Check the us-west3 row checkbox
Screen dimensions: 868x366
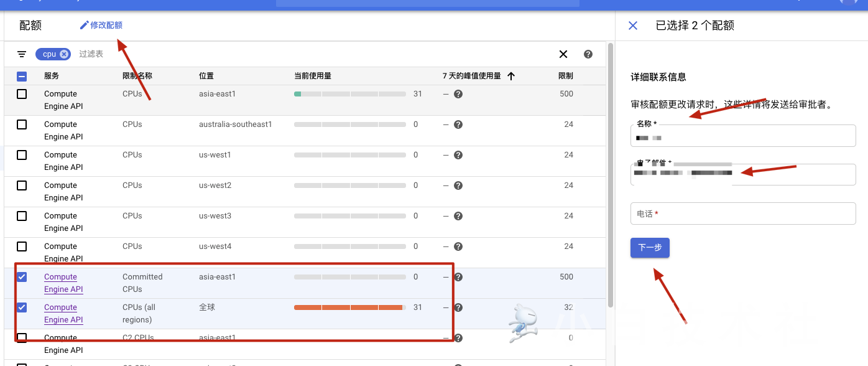22,216
